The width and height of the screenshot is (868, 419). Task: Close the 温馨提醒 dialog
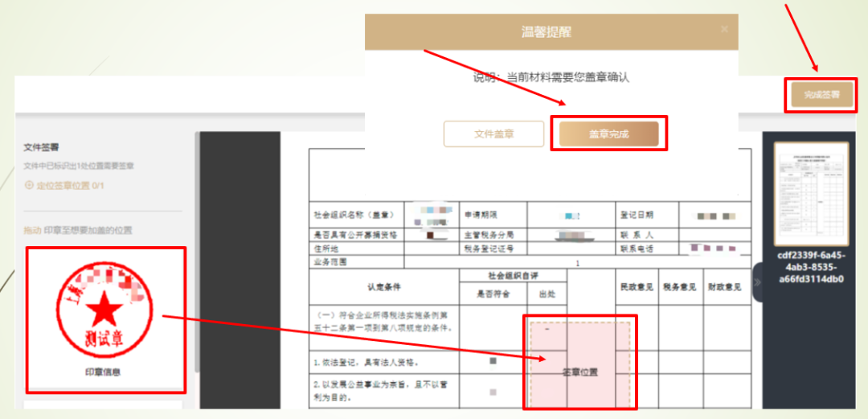point(723,29)
